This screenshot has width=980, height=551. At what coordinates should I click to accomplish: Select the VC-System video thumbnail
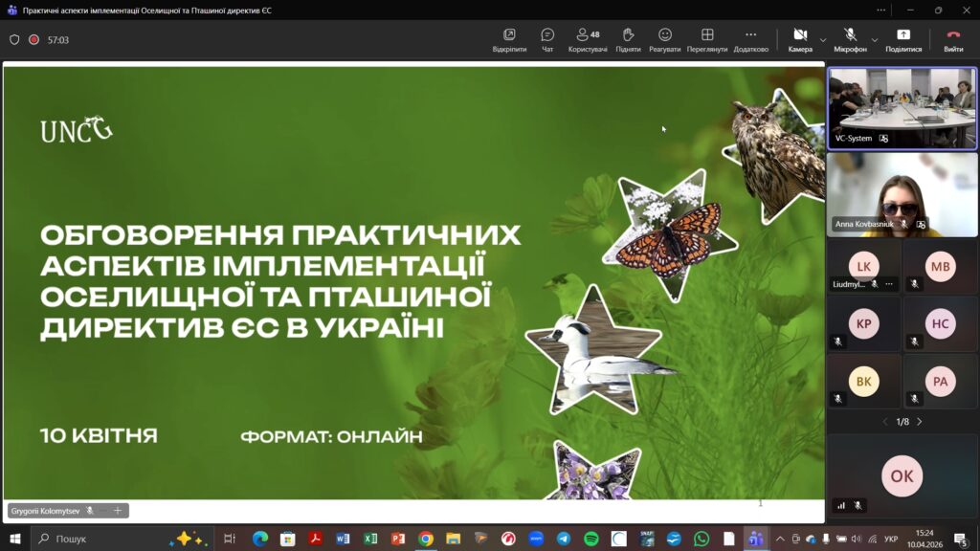(x=902, y=107)
